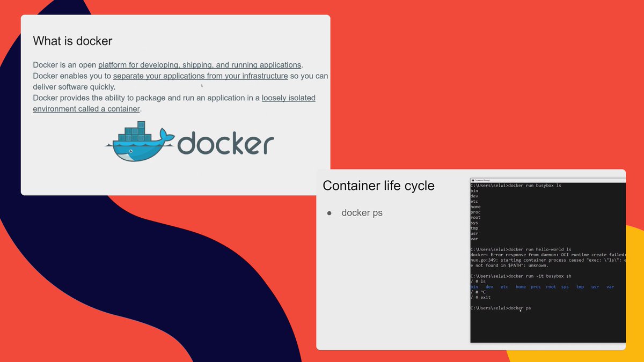Click the gray 'docker' wordmark beside the whale

pos(225,144)
